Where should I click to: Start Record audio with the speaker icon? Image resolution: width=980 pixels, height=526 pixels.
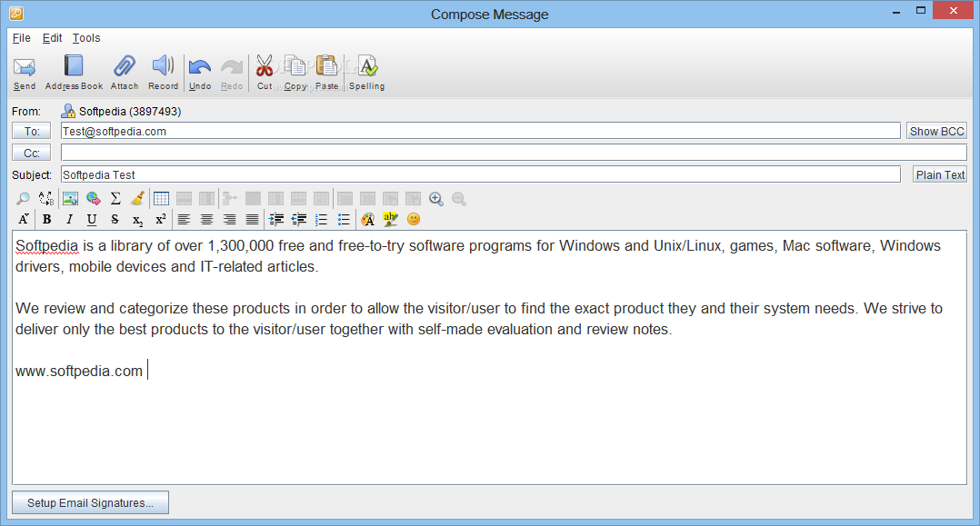point(163,73)
